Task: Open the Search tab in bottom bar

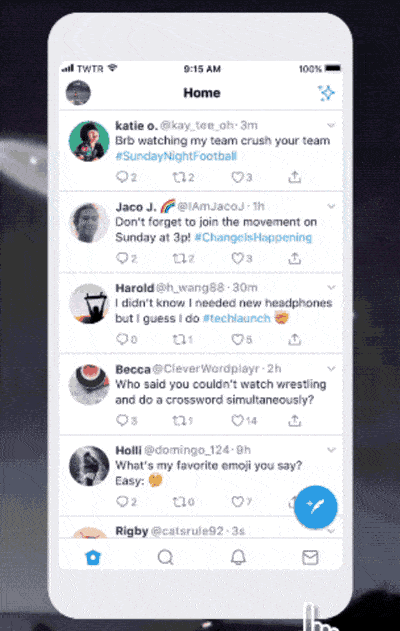Action: click(165, 557)
